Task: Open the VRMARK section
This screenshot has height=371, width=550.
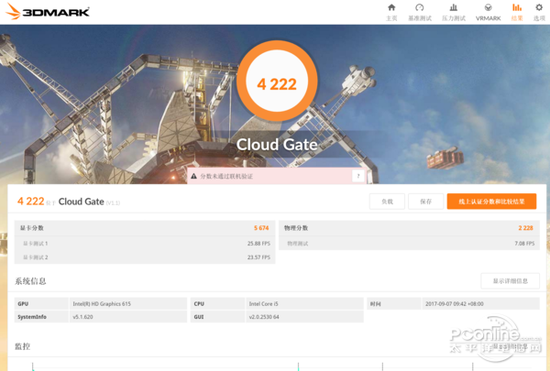Action: tap(488, 12)
